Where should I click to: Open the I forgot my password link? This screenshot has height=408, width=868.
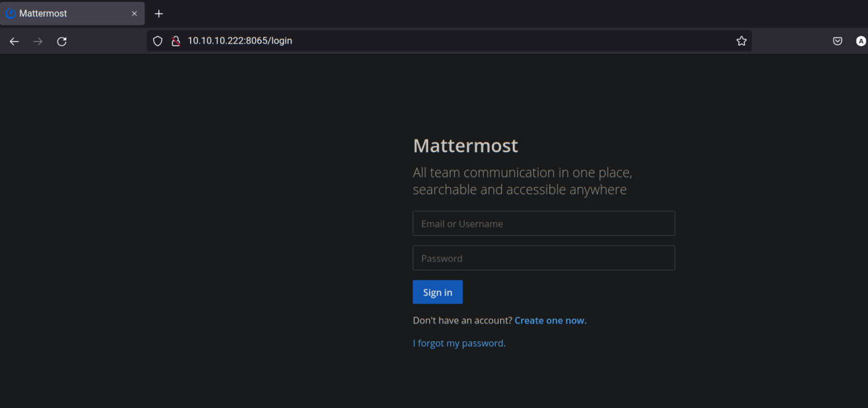459,343
